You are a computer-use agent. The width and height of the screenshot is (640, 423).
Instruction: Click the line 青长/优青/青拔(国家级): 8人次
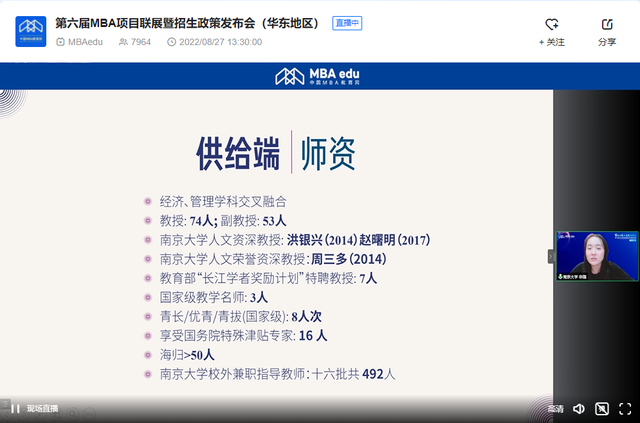pos(240,316)
